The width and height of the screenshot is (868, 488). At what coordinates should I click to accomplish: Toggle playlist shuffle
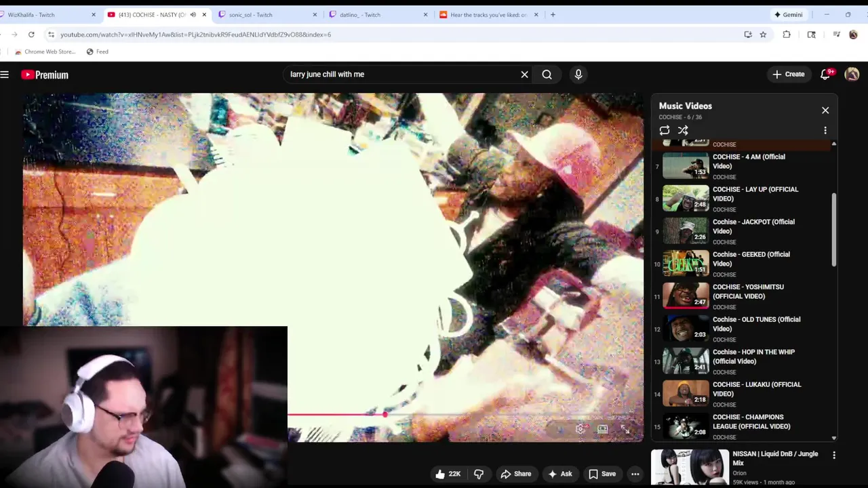coord(683,130)
